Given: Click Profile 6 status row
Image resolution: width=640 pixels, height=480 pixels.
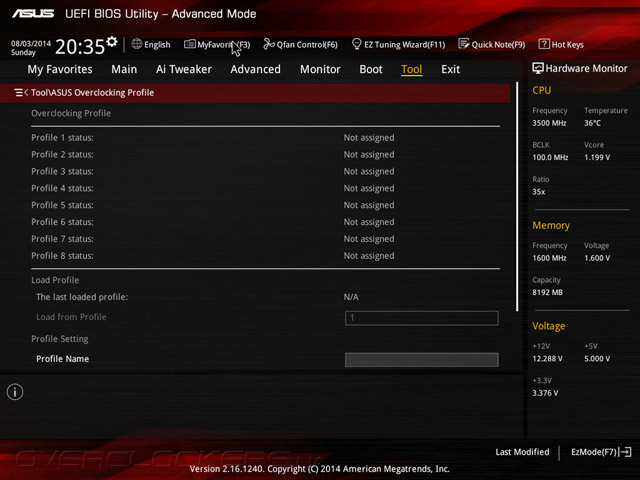Looking at the screenshot, I should point(265,222).
